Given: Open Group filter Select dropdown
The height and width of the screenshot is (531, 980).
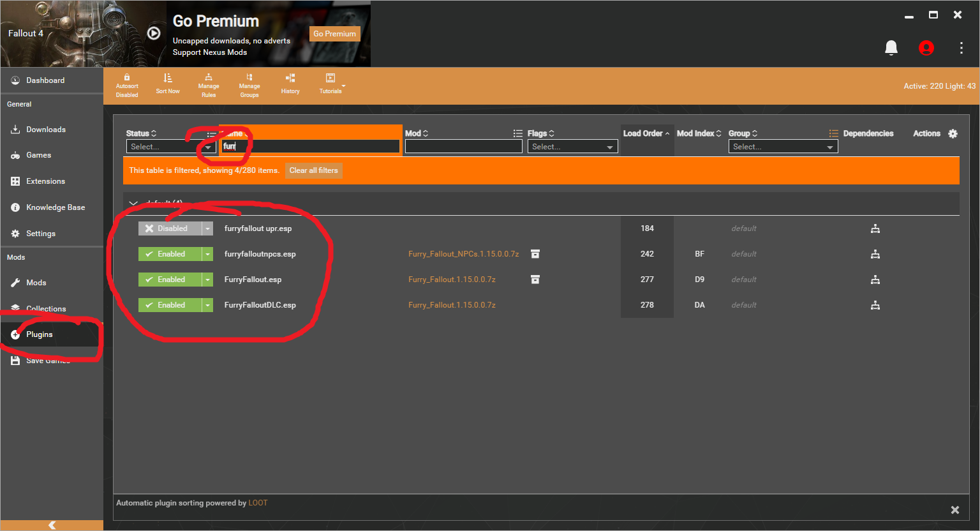Looking at the screenshot, I should (783, 147).
